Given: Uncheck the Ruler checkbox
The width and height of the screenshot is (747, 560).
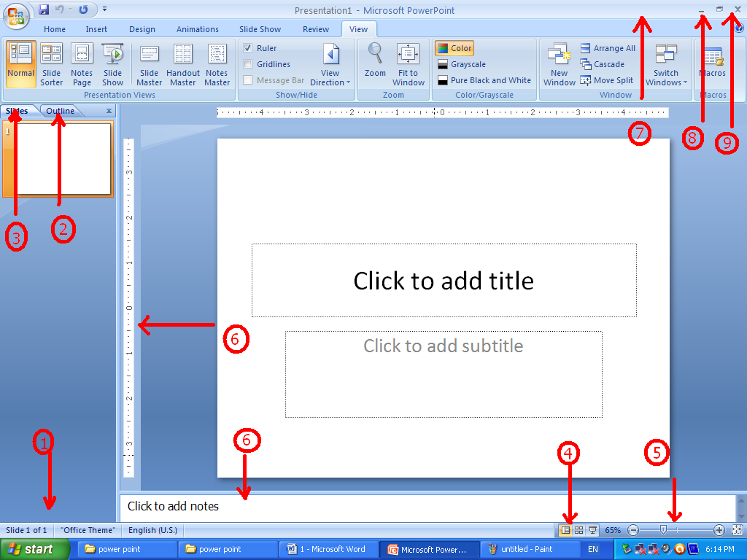Looking at the screenshot, I should pos(248,48).
